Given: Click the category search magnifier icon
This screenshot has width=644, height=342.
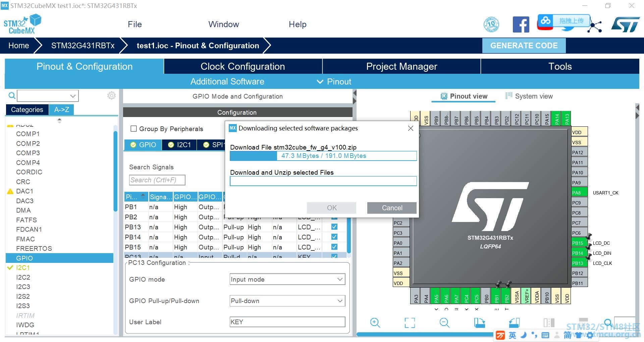Looking at the screenshot, I should 12,96.
